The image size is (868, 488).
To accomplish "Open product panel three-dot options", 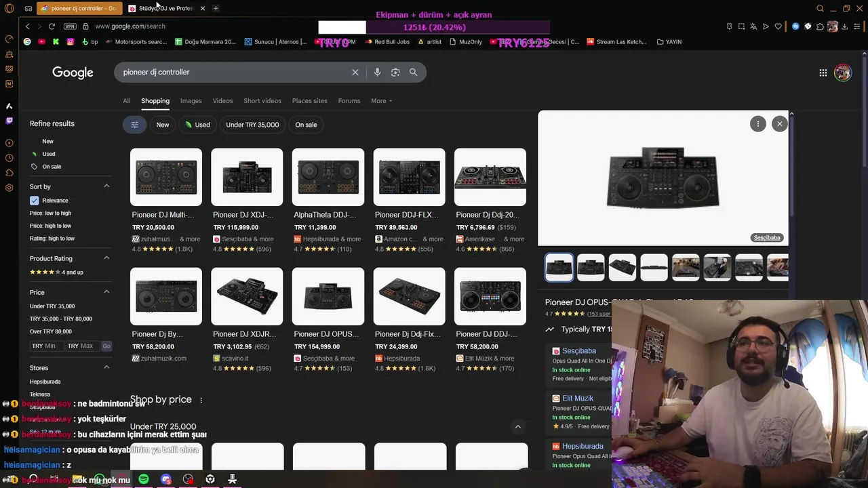I will coord(758,123).
